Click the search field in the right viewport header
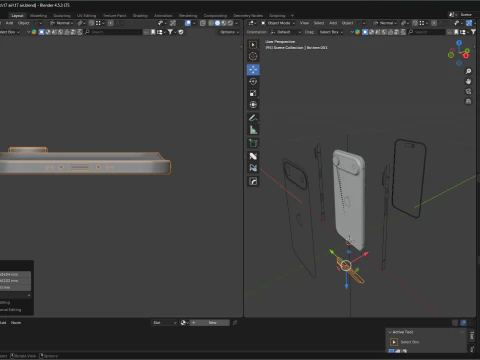The image size is (480, 360). 427,32
